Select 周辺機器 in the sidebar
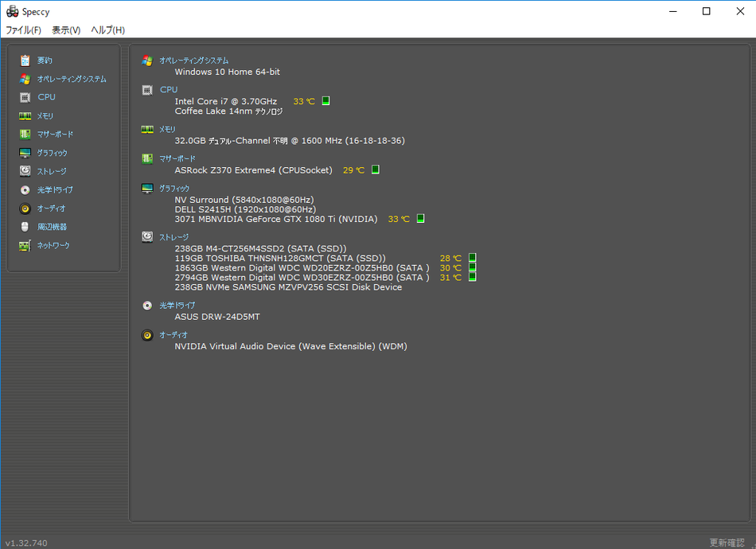Image resolution: width=756 pixels, height=549 pixels. (52, 227)
